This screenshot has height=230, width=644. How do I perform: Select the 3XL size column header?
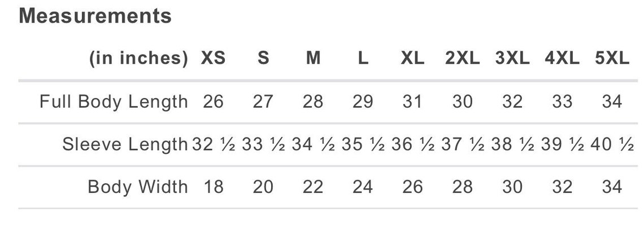point(512,58)
